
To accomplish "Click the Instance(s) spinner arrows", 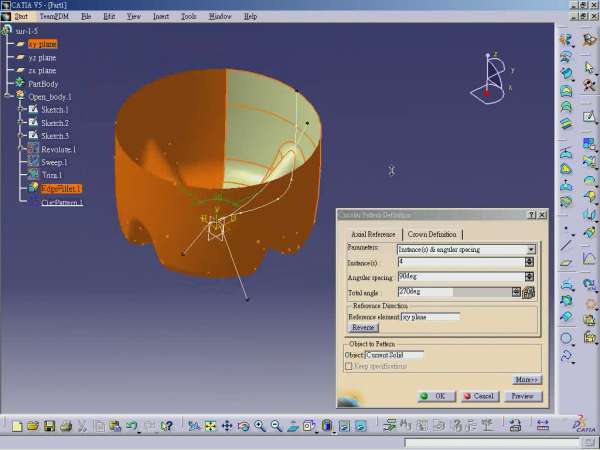I will point(529,262).
